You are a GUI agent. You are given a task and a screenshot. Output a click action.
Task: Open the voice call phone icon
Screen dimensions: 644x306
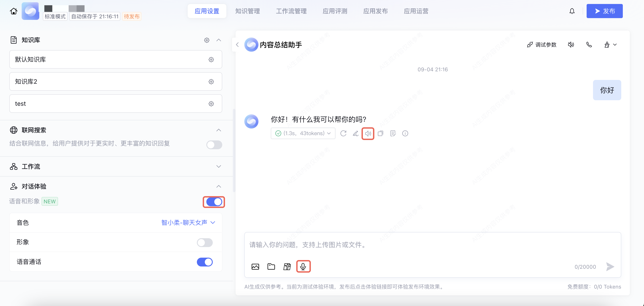click(589, 45)
